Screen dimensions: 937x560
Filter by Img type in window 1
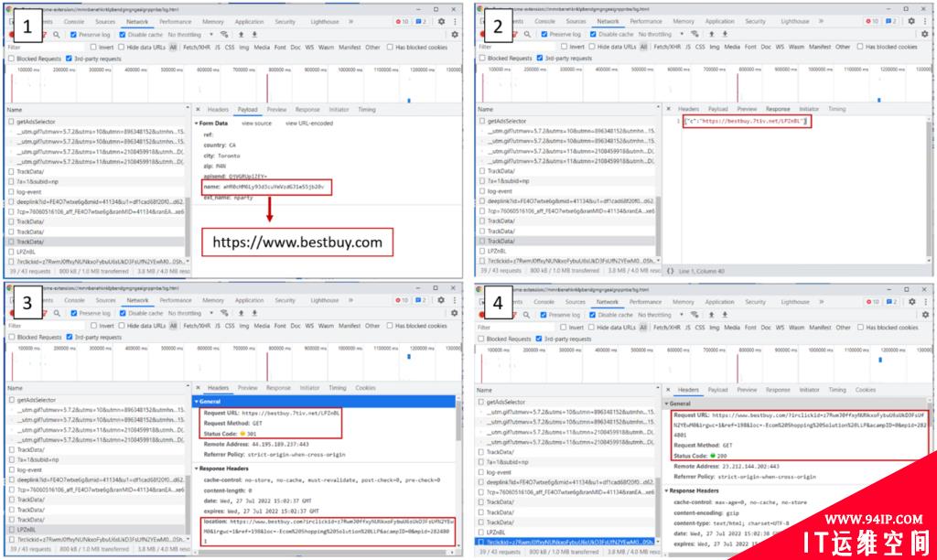pos(243,48)
